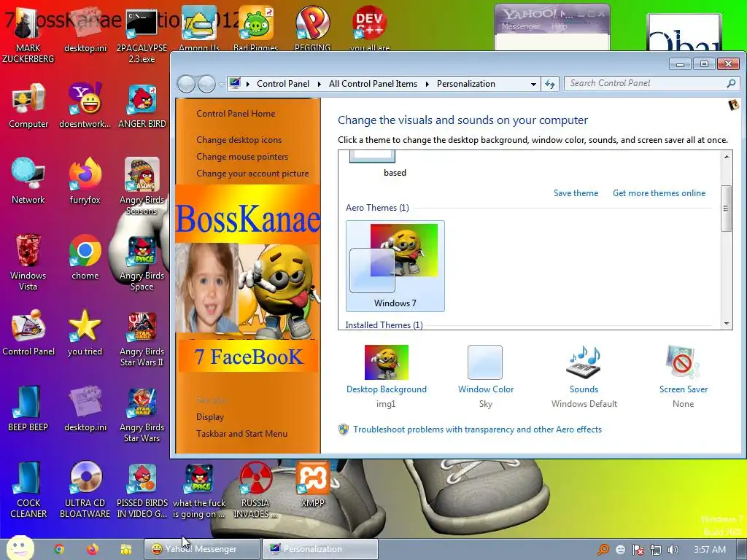
Task: Click the 3:57 AM taskbar clock
Action: tap(709, 550)
